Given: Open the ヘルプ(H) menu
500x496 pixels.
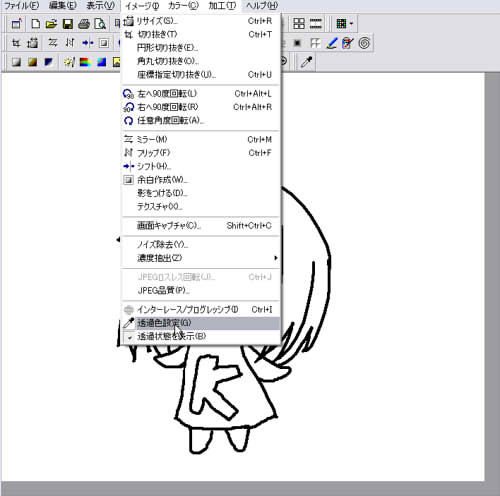Looking at the screenshot, I should pyautogui.click(x=262, y=6).
